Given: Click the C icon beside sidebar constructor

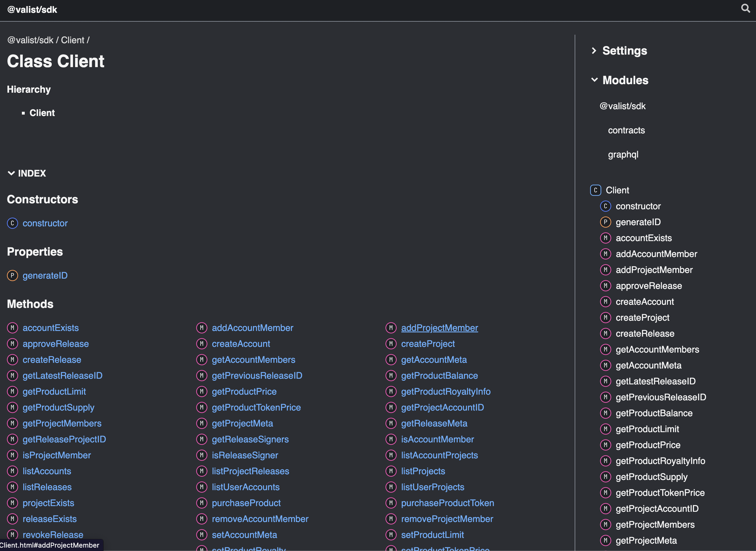Looking at the screenshot, I should coord(605,206).
